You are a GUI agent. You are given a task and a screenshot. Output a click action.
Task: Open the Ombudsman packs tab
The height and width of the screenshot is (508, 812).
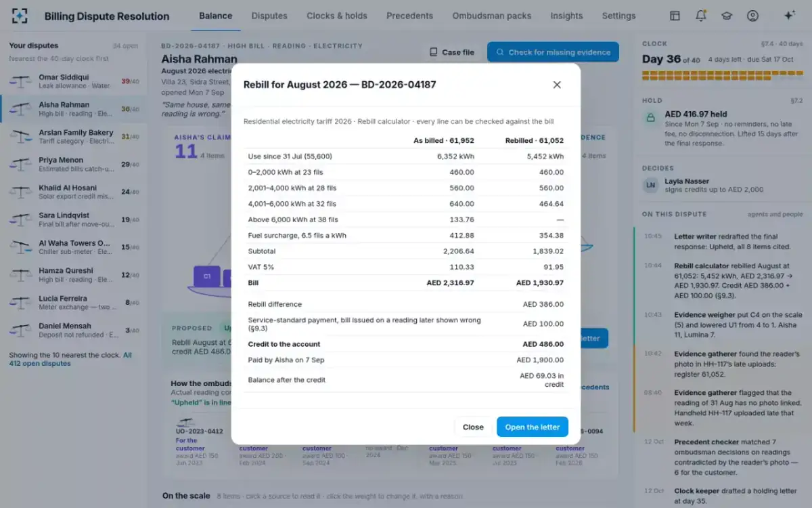point(492,16)
